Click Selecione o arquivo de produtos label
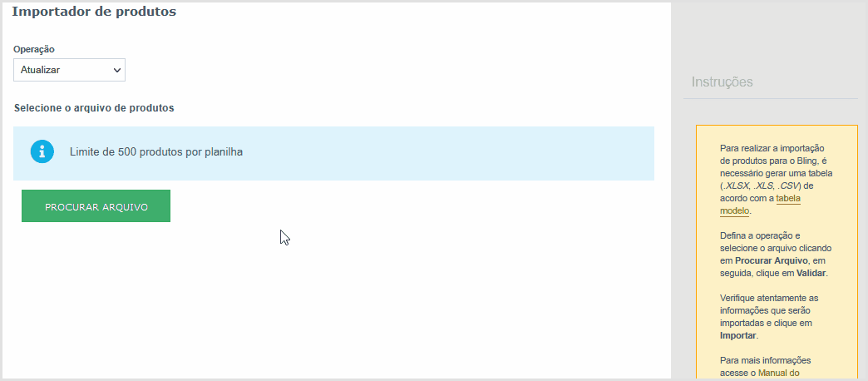 (x=94, y=108)
